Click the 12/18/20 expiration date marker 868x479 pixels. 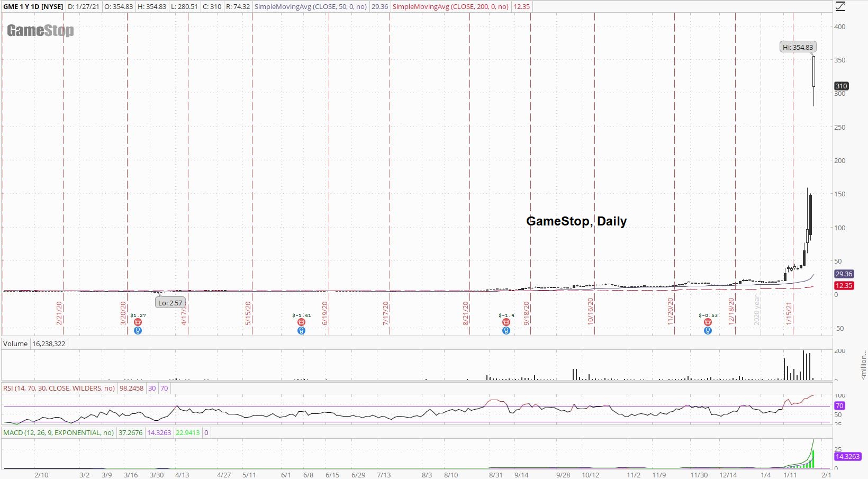click(x=731, y=311)
